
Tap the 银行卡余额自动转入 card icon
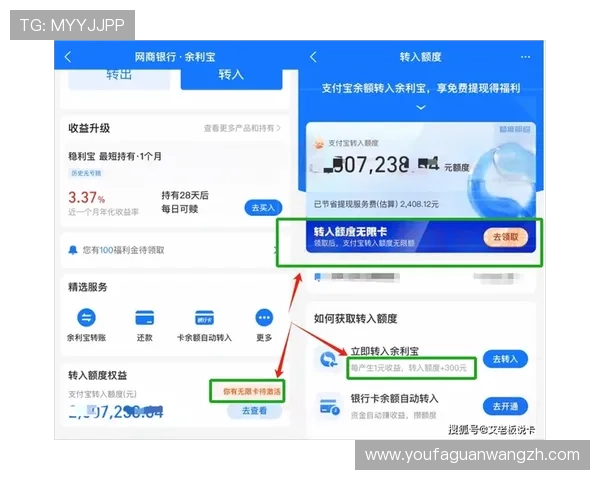coord(329,407)
